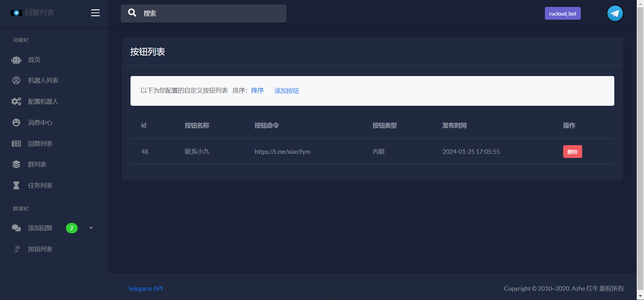Click the https://t.me/xiao9ym command cell
This screenshot has width=644, height=300.
pyautogui.click(x=282, y=152)
